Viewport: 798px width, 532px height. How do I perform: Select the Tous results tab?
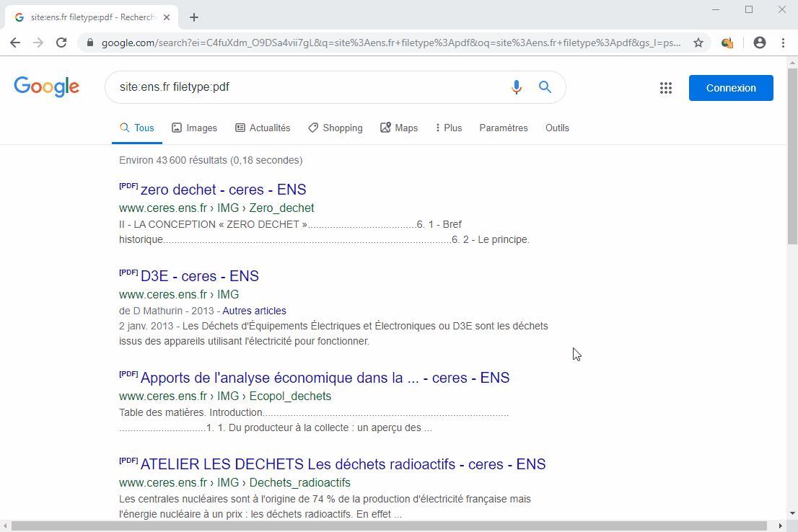(x=137, y=128)
